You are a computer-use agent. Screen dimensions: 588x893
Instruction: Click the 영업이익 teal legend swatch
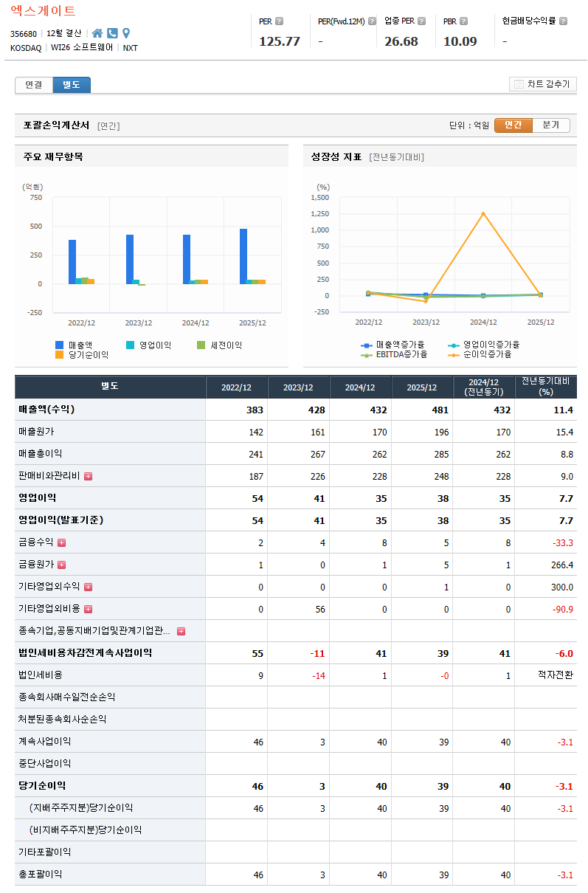(x=130, y=345)
